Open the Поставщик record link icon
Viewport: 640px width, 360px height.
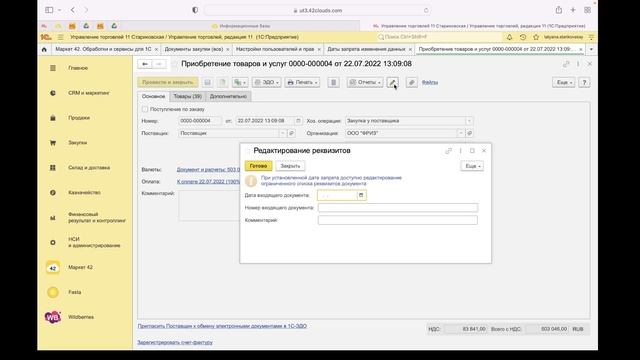(291, 133)
